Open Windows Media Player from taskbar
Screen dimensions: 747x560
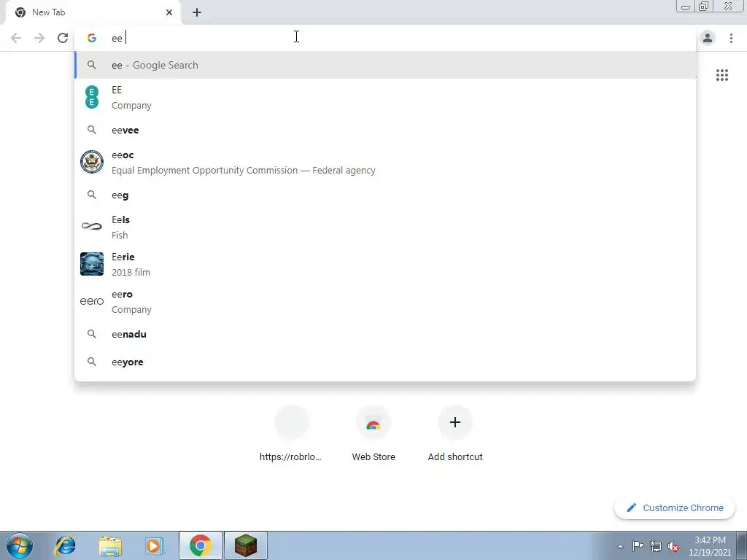pyautogui.click(x=154, y=545)
